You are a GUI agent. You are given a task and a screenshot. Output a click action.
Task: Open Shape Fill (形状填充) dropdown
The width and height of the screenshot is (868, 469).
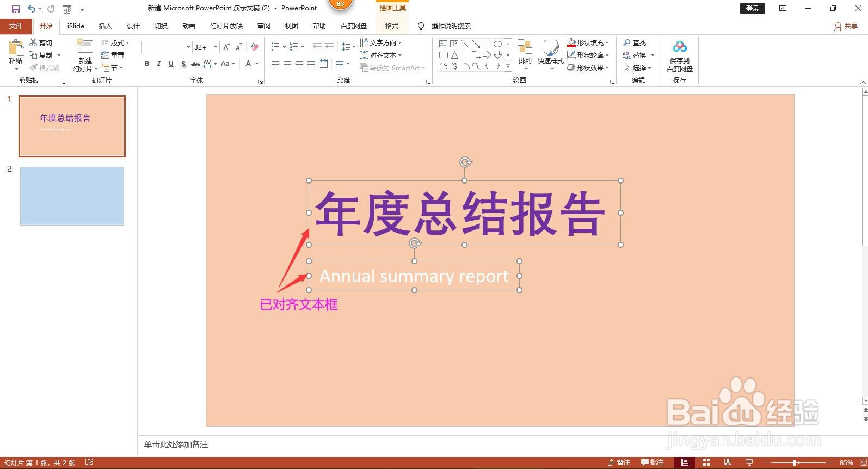(x=588, y=42)
